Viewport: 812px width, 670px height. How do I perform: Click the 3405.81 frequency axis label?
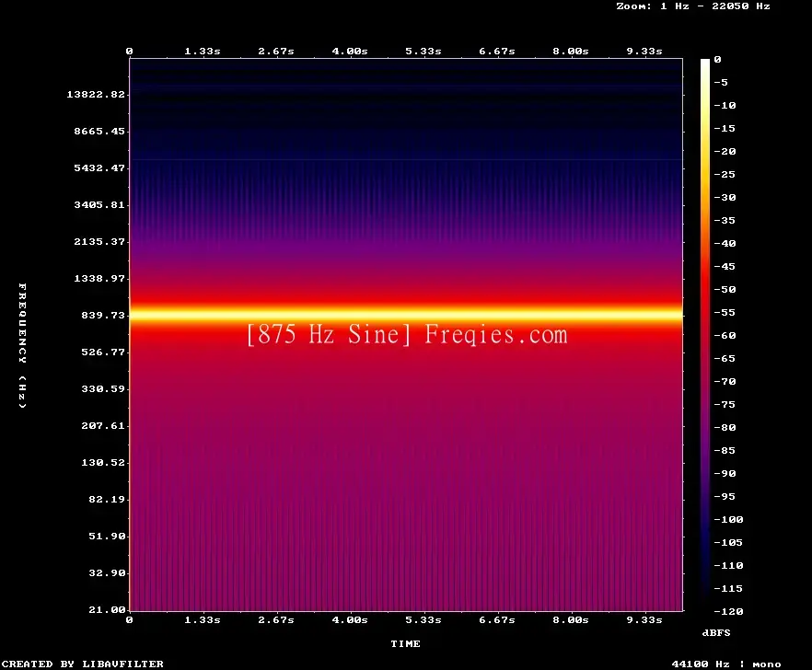99,204
